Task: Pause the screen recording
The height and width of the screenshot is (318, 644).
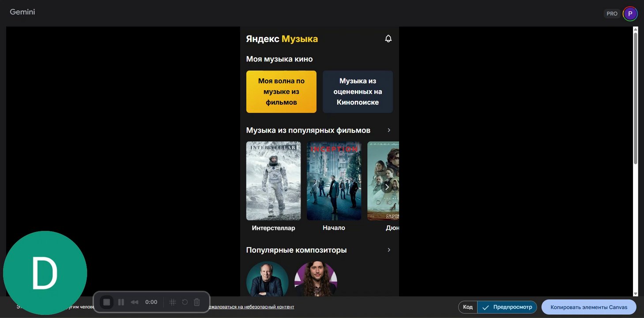Action: coord(121,302)
